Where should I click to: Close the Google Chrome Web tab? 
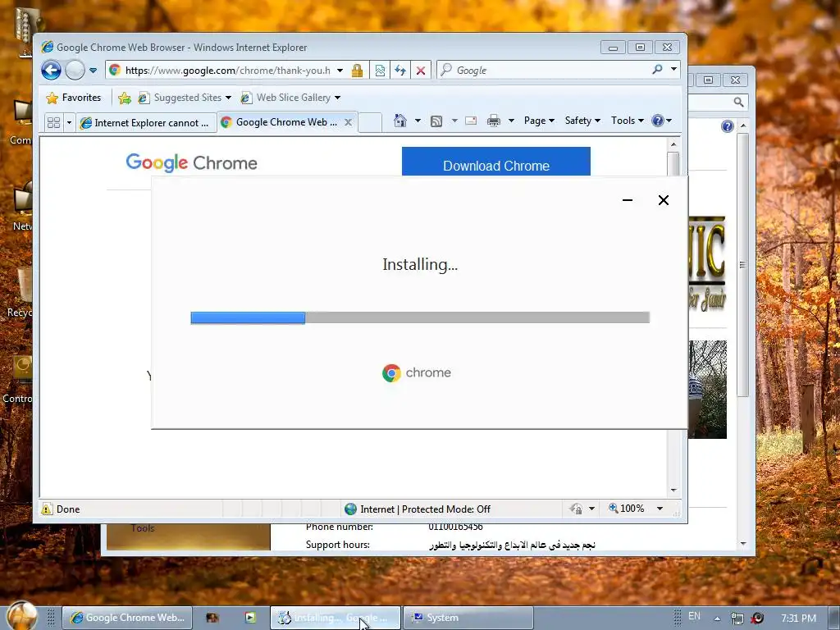coord(348,122)
